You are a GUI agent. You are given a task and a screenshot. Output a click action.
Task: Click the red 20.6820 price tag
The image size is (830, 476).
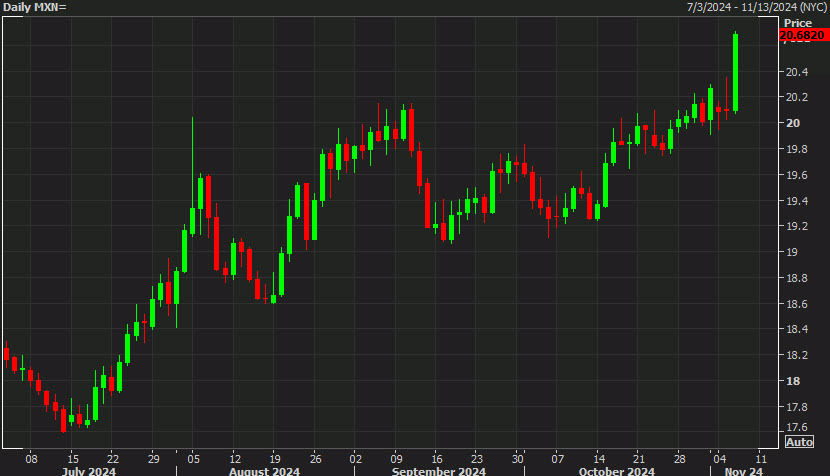click(801, 35)
